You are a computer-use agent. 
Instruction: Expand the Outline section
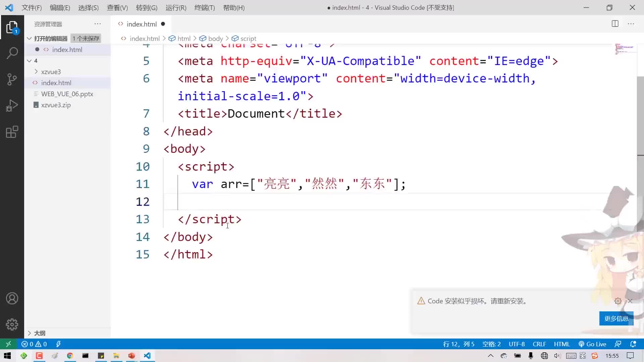click(40, 333)
